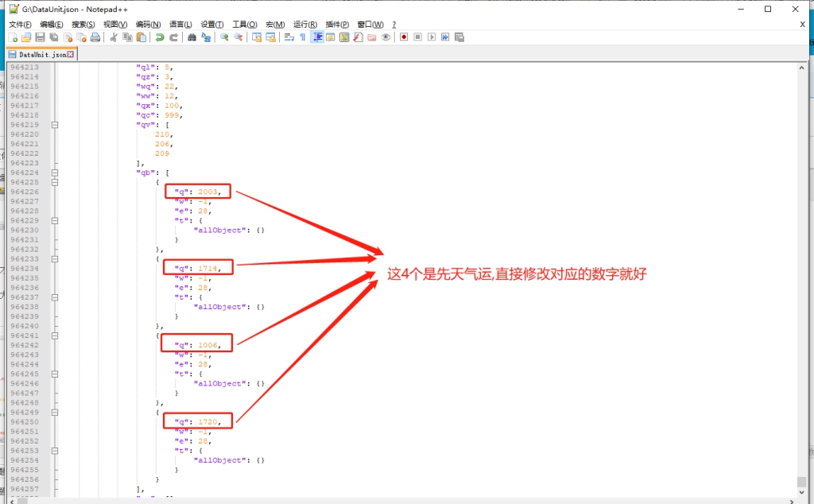Stop macro recording with square icon
Viewport: 814px width, 504px height.
coord(418,37)
